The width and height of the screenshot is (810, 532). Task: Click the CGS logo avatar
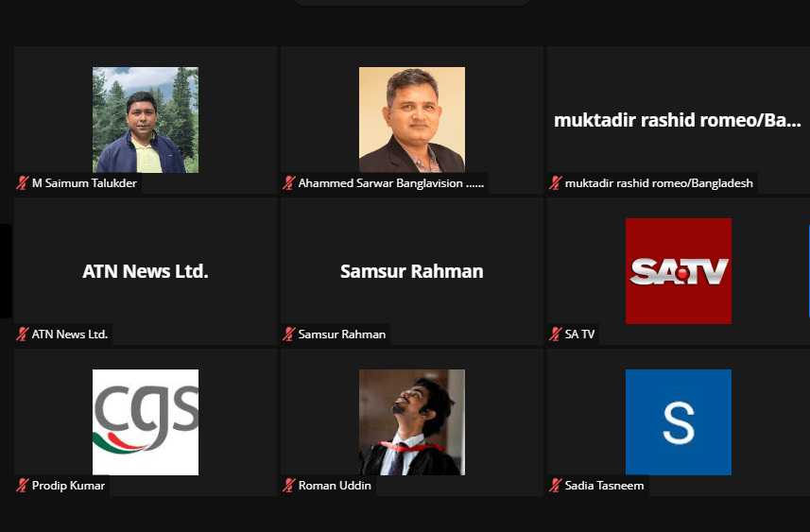(146, 422)
